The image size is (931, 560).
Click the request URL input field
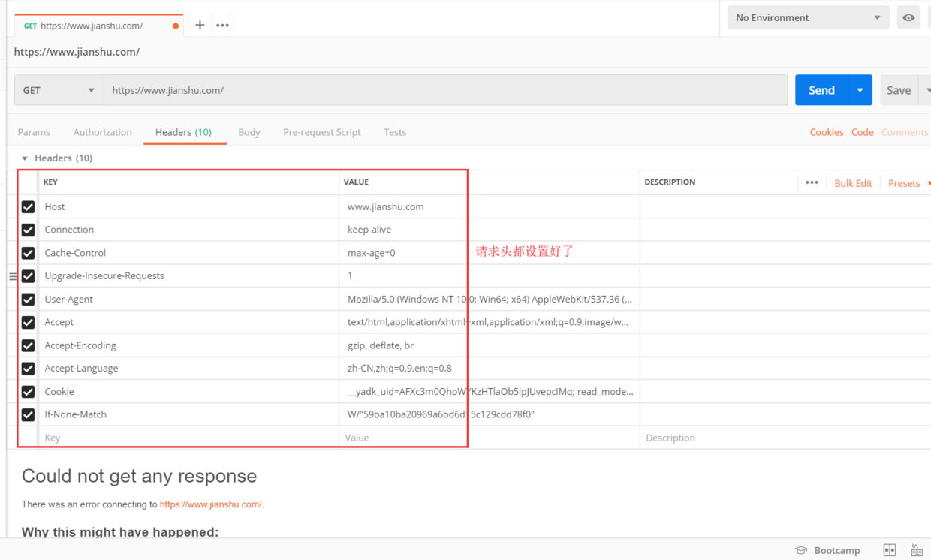pos(446,90)
